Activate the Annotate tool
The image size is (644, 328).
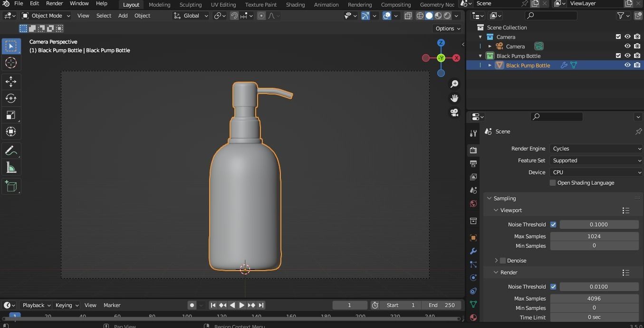(11, 151)
